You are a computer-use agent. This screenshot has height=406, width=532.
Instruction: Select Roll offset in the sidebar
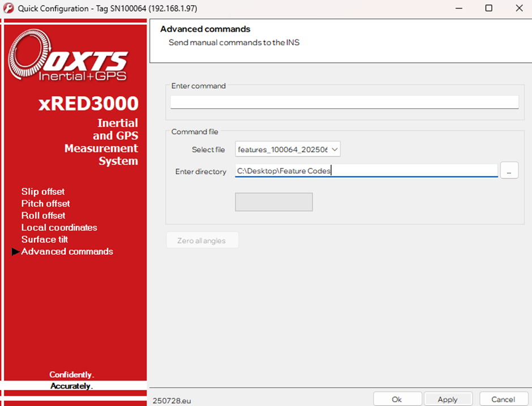(43, 215)
